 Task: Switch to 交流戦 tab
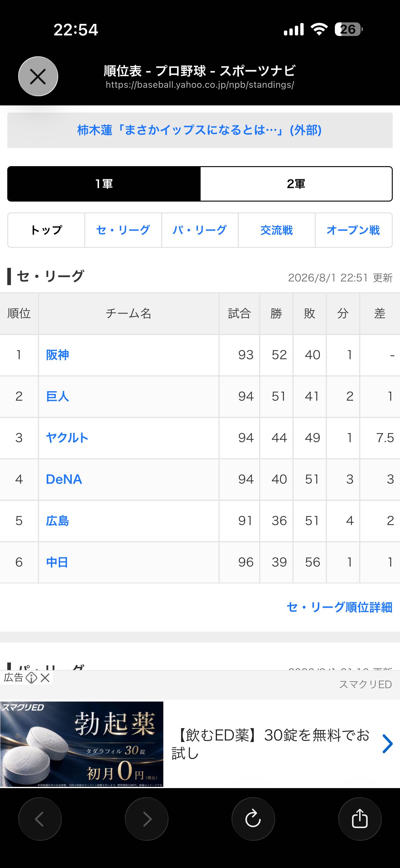pyautogui.click(x=277, y=230)
